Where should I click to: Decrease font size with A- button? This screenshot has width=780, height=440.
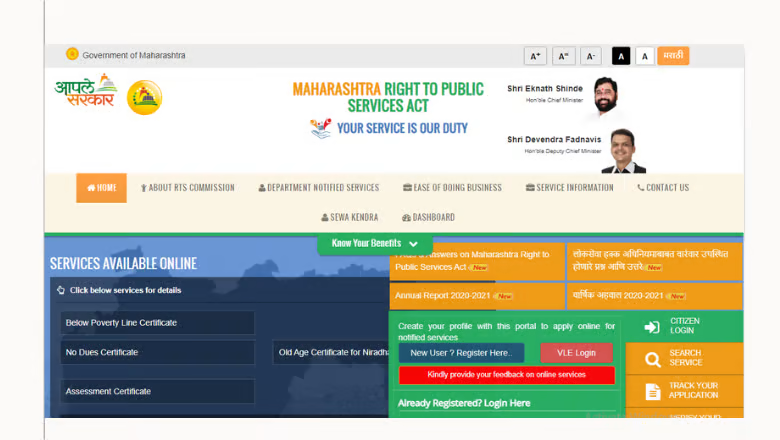tap(590, 56)
